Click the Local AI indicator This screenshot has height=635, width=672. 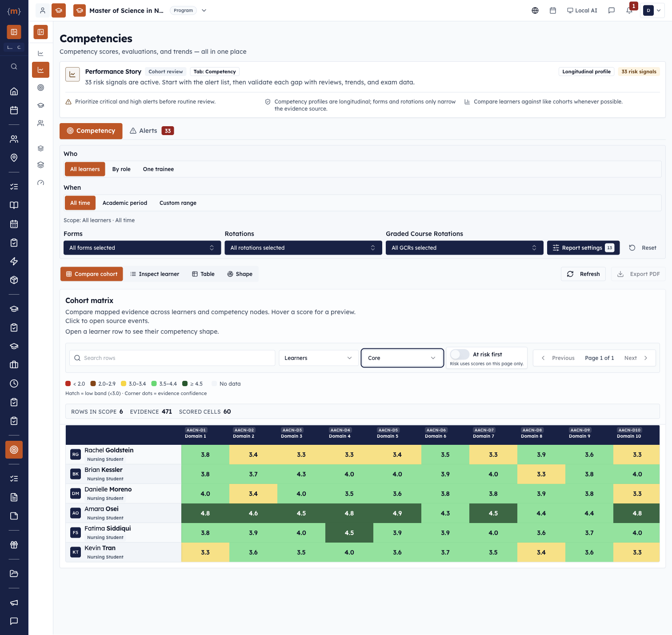tap(582, 11)
